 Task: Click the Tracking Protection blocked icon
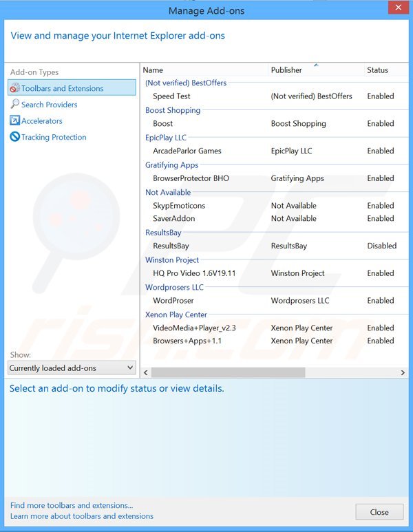click(x=14, y=137)
